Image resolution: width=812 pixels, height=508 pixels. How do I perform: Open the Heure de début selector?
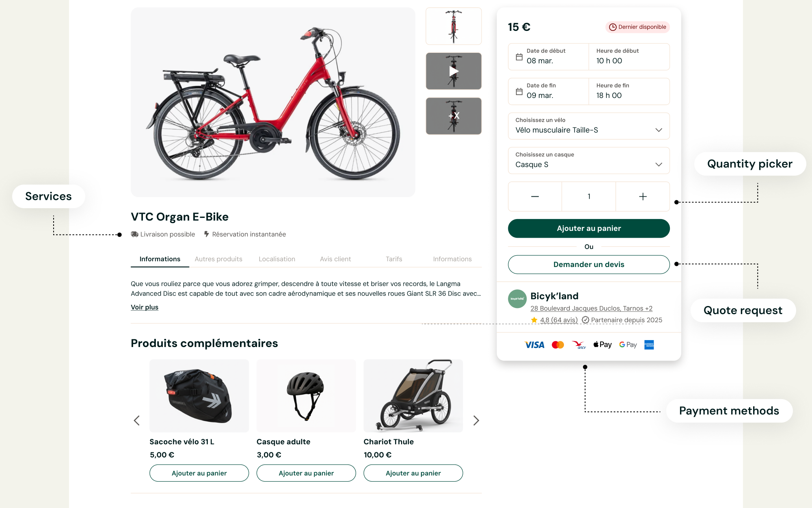[629, 57]
